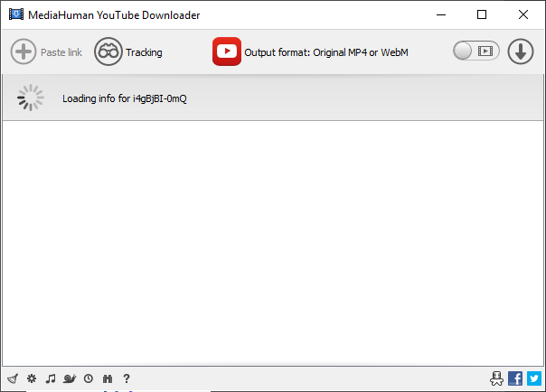Click the app icon in the title bar
546x392 pixels.
16,14
